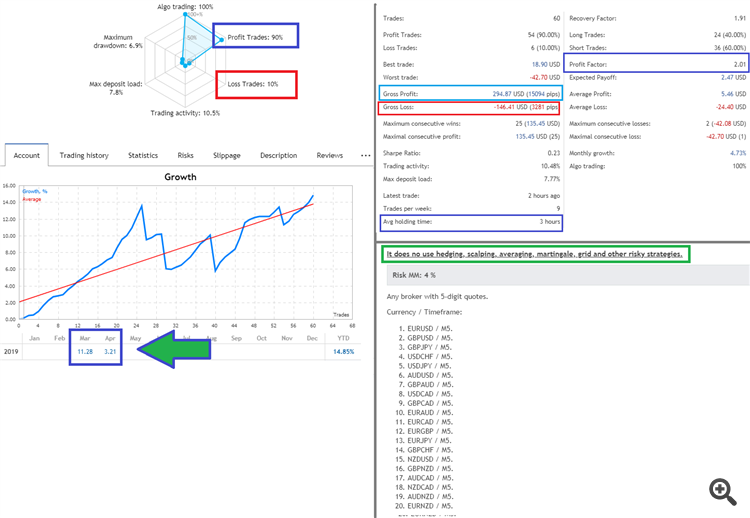This screenshot has width=750, height=518.
Task: Click the underlined 'no hedging, scalping' sentence
Action: [534, 254]
